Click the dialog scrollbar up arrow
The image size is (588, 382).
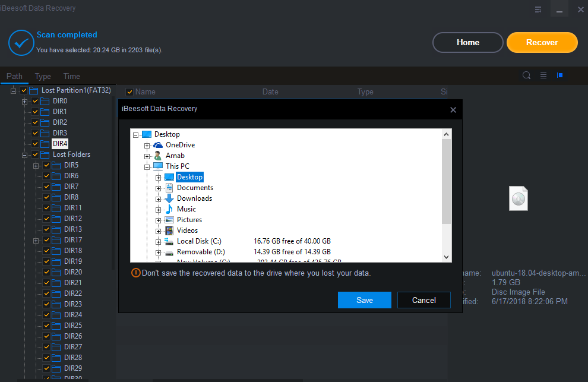point(446,134)
